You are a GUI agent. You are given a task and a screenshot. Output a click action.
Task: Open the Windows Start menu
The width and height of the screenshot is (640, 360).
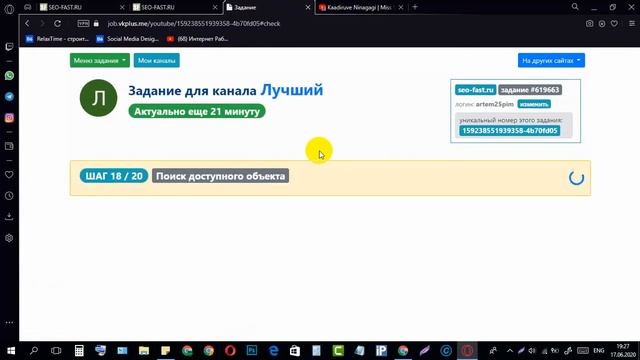coord(11,351)
